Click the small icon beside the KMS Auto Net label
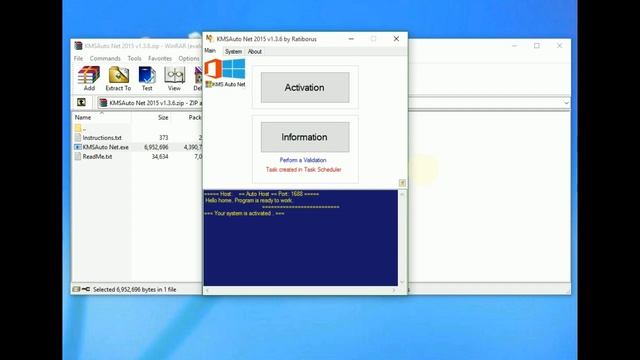This screenshot has height=360, width=640. coord(208,84)
